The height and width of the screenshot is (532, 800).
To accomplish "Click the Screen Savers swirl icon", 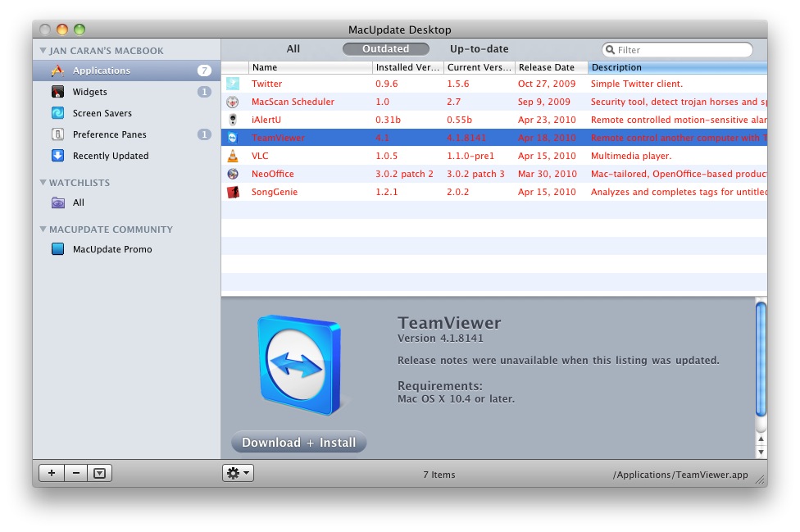I will point(57,113).
